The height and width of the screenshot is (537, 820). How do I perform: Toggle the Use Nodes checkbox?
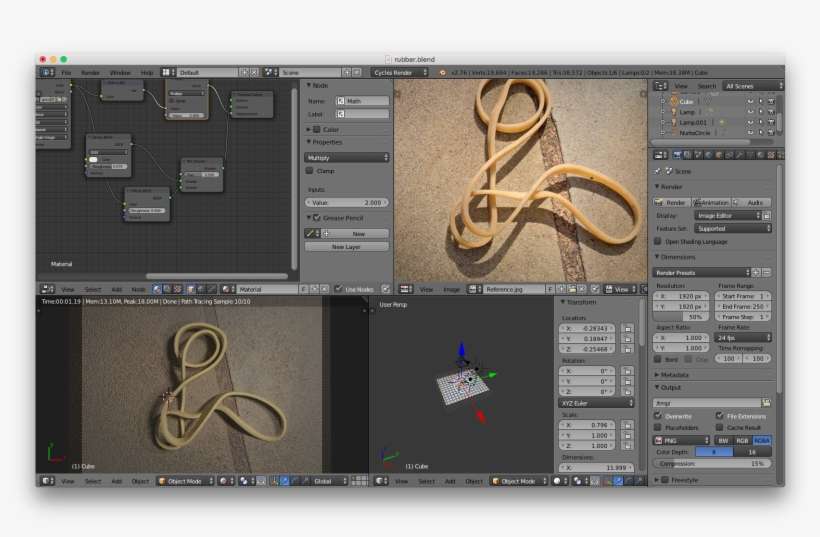tap(338, 289)
